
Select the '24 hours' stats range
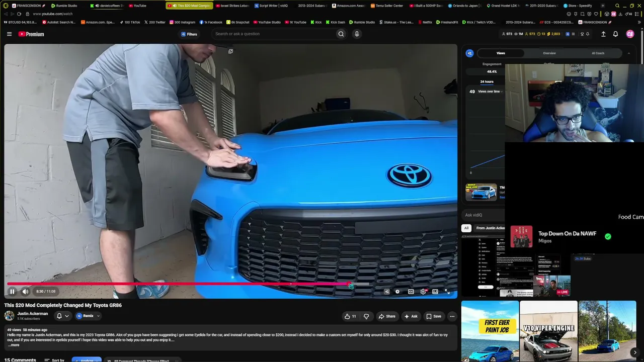[487, 81]
